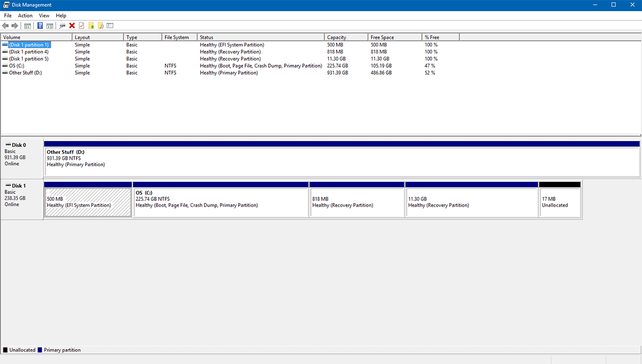Click the Back arrow toolbar icon
The width and height of the screenshot is (642, 364).
coord(5,26)
